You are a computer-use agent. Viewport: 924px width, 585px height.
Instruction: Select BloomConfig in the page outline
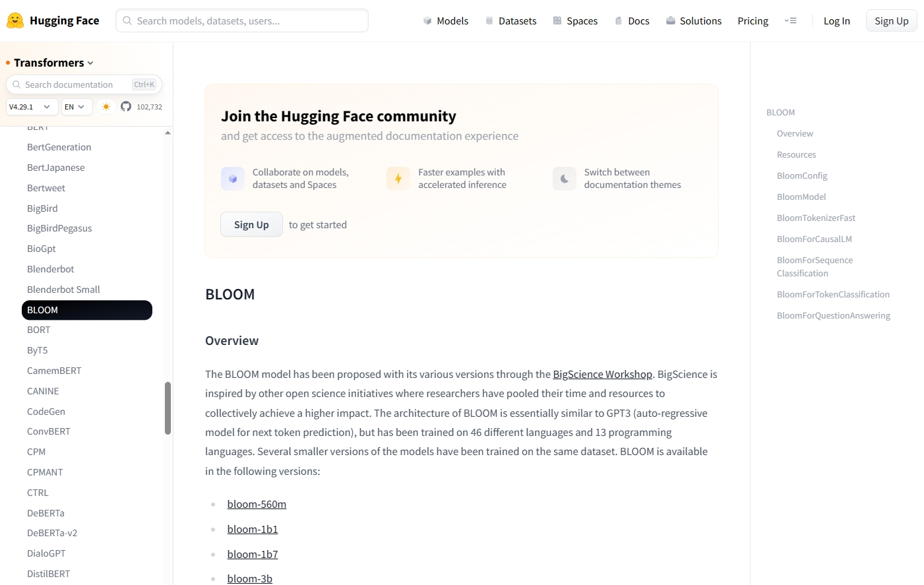point(802,176)
